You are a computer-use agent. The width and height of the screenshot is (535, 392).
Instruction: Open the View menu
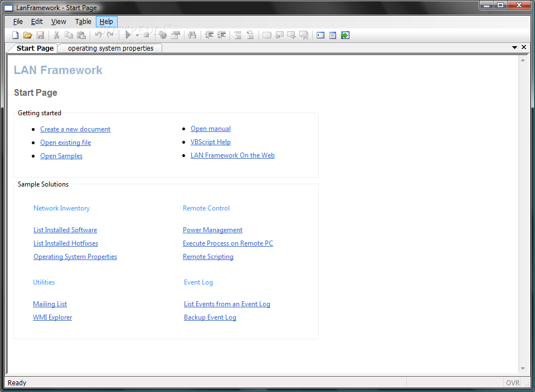coord(59,22)
